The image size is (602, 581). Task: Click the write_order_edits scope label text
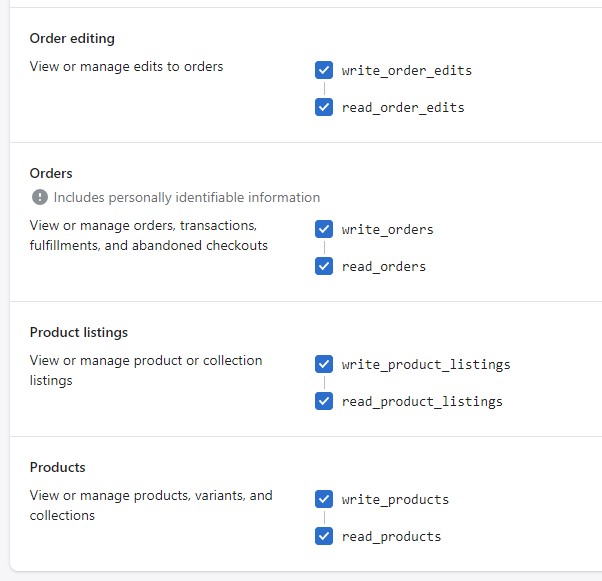tap(407, 71)
